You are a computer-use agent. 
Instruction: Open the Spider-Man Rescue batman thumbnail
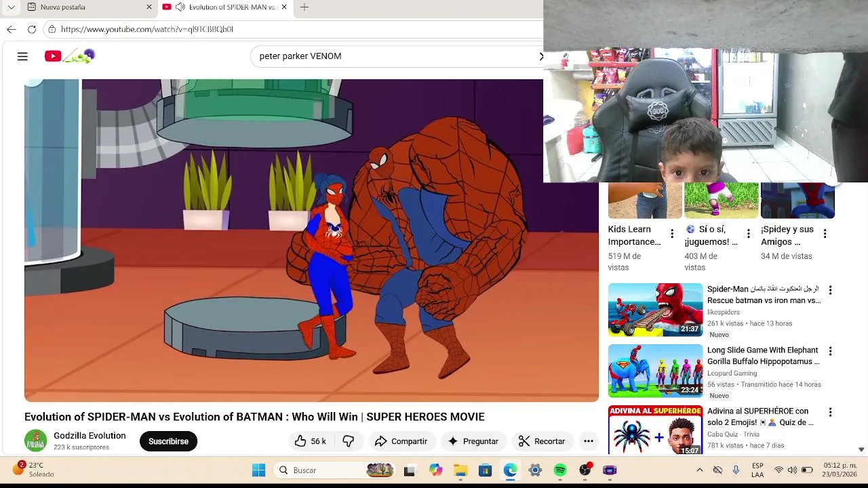click(655, 310)
